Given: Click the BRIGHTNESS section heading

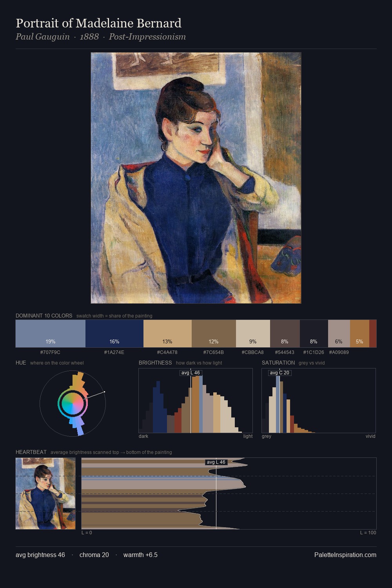Looking at the screenshot, I should [x=155, y=363].
